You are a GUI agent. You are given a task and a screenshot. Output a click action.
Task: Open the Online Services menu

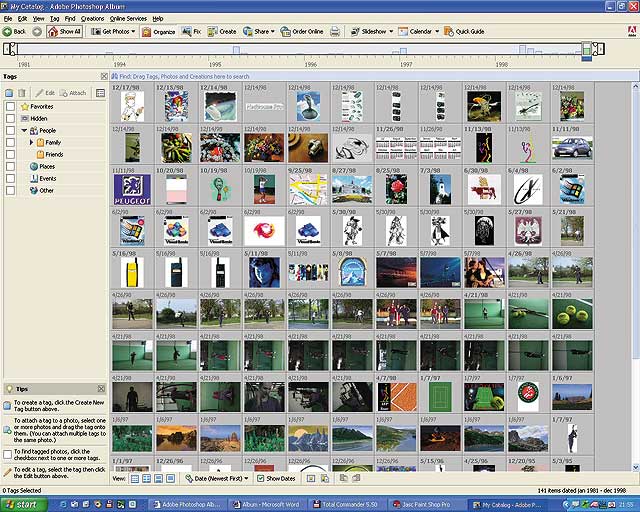[x=128, y=19]
